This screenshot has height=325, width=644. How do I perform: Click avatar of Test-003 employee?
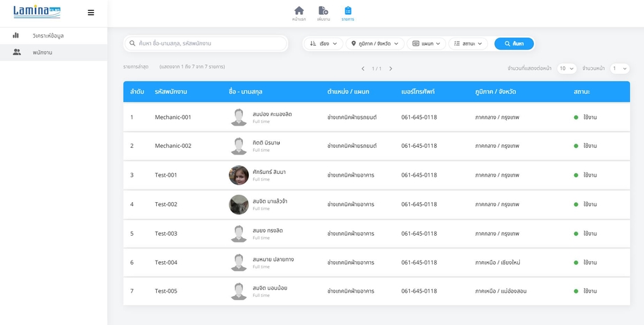coord(239,234)
